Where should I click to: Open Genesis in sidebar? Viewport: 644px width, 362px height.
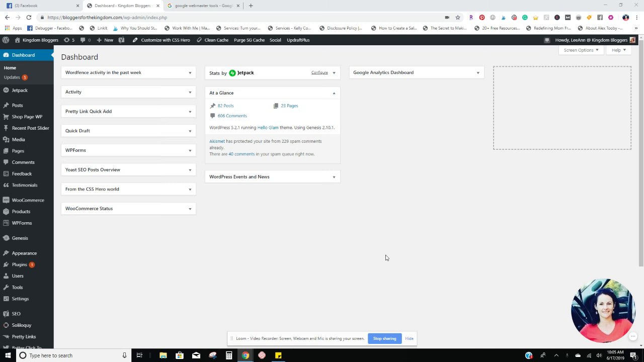coord(27,238)
